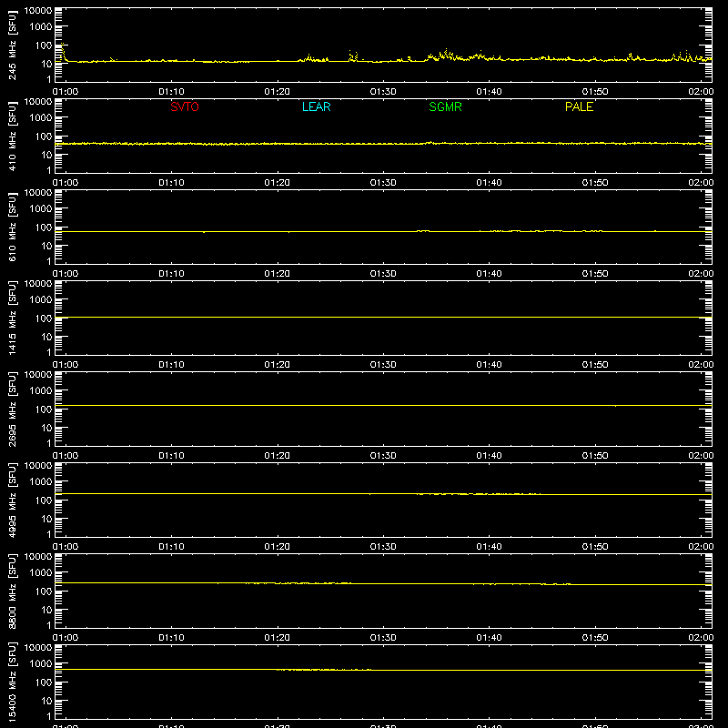Click the 10000 y-axis value on 245 MHz panel
Screen dimensions: 728x728
(x=38, y=11)
